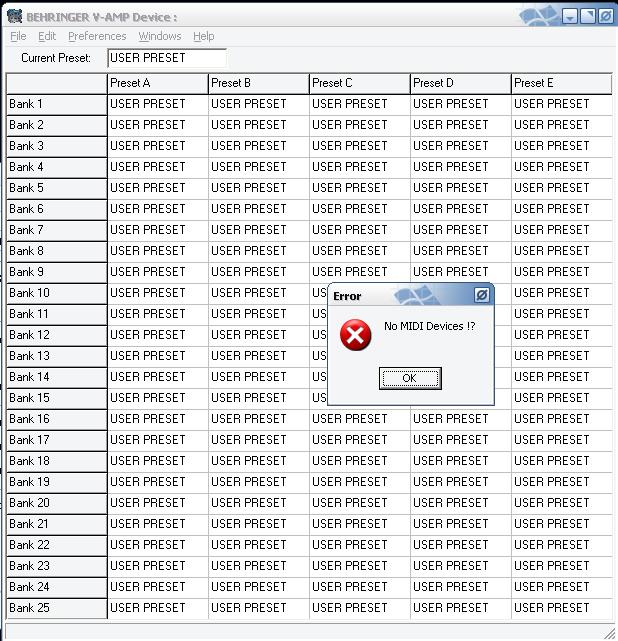Viewport: 618px width, 641px height.
Task: Close the Error dialog via its corner button
Action: (x=481, y=295)
